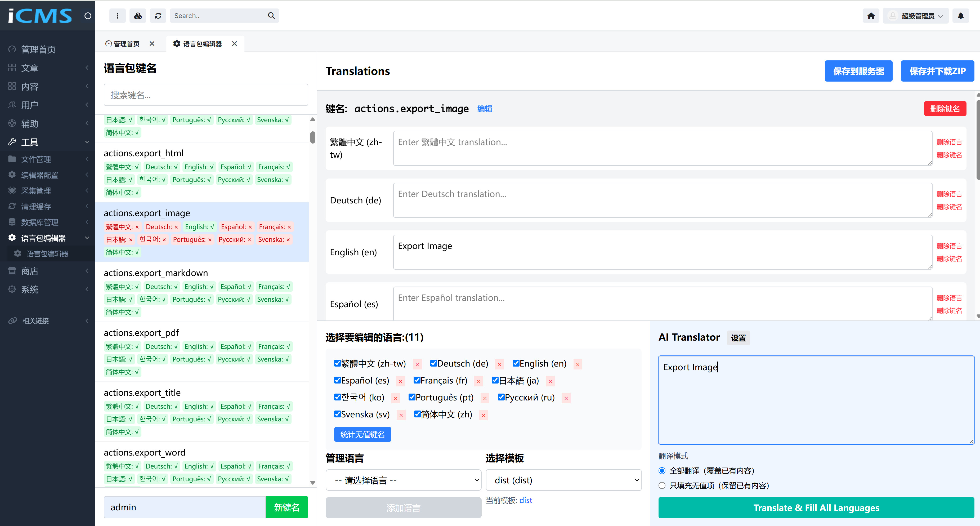
Task: Click the 搜索键名 search field
Action: pos(205,95)
